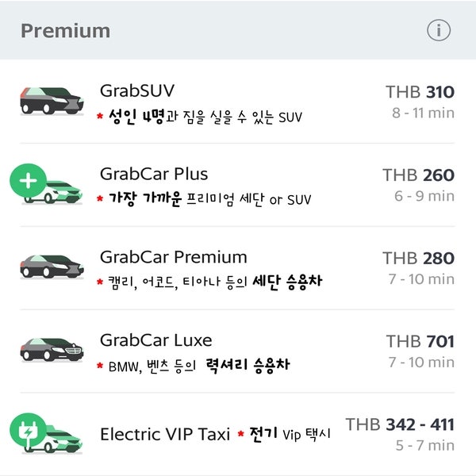Click the THB 342 - 411 fare range
The image size is (476, 476).
pyautogui.click(x=400, y=424)
